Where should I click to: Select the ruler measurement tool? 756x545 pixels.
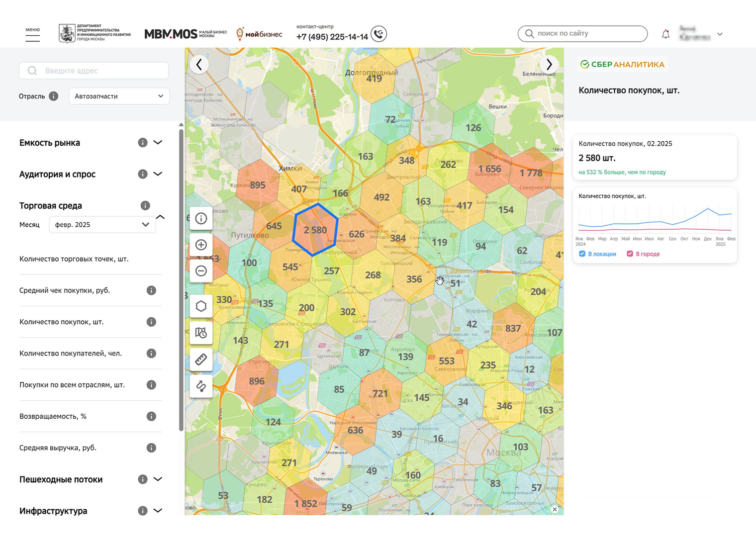(201, 359)
